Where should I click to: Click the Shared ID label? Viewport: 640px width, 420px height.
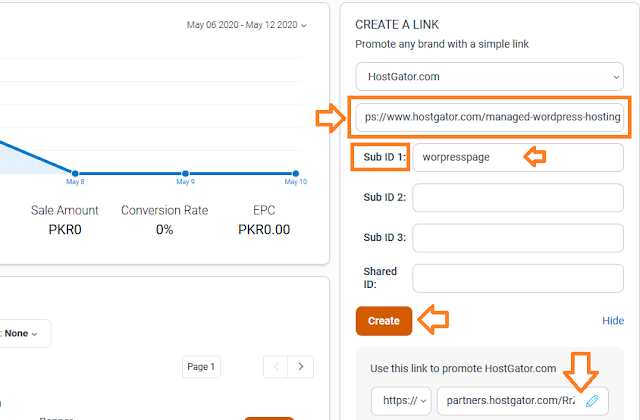pyautogui.click(x=380, y=278)
